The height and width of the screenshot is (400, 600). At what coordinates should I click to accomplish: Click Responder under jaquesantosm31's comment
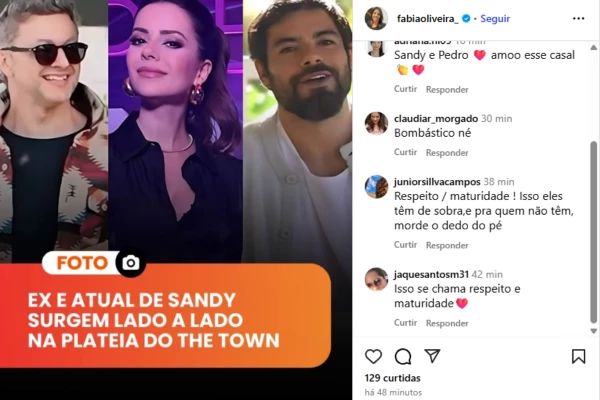[447, 323]
